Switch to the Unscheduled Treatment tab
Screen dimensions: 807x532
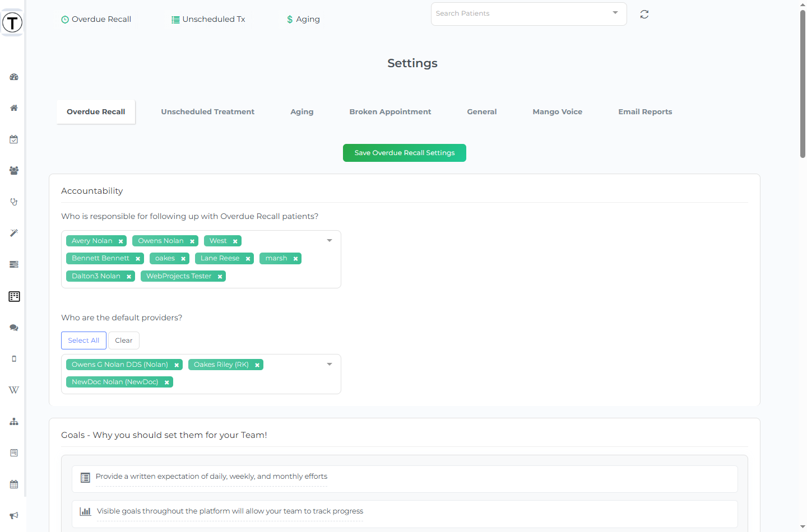coord(208,112)
